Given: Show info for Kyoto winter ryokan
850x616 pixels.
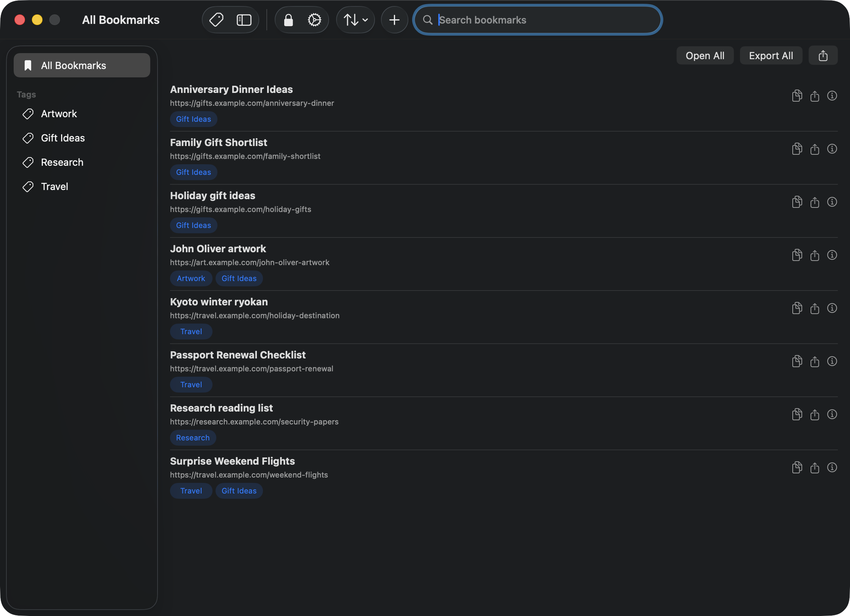Looking at the screenshot, I should pos(832,308).
